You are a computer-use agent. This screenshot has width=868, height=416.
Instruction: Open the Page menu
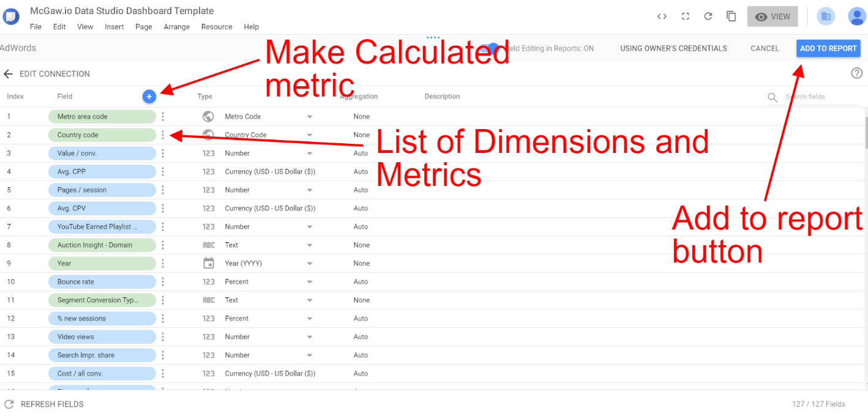coord(144,27)
